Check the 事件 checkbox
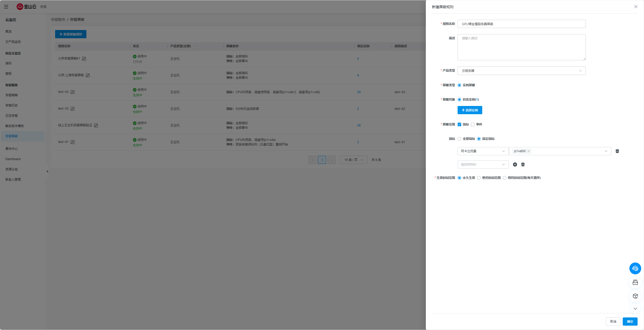Screen dimensions: 644x330 [473, 124]
